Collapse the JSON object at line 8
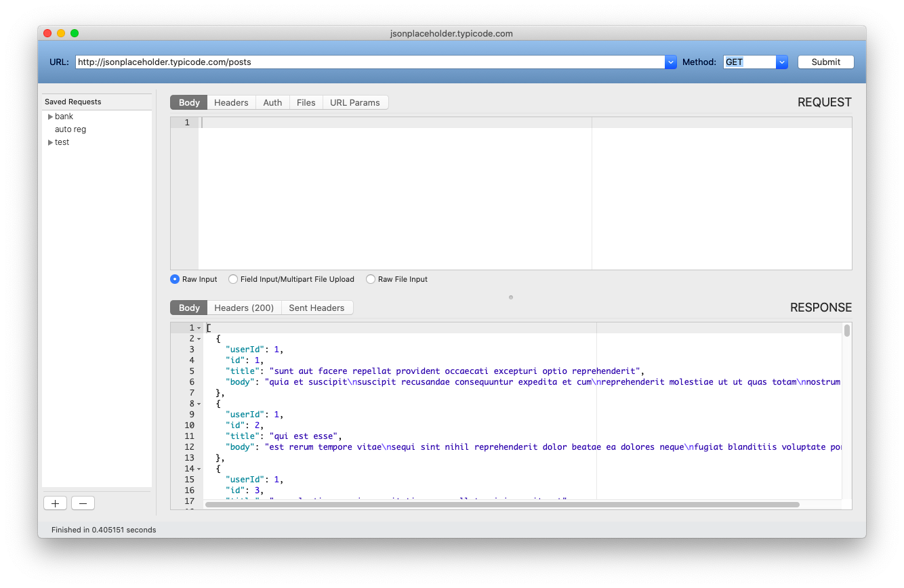Screen dimensions: 904x588 [199, 404]
